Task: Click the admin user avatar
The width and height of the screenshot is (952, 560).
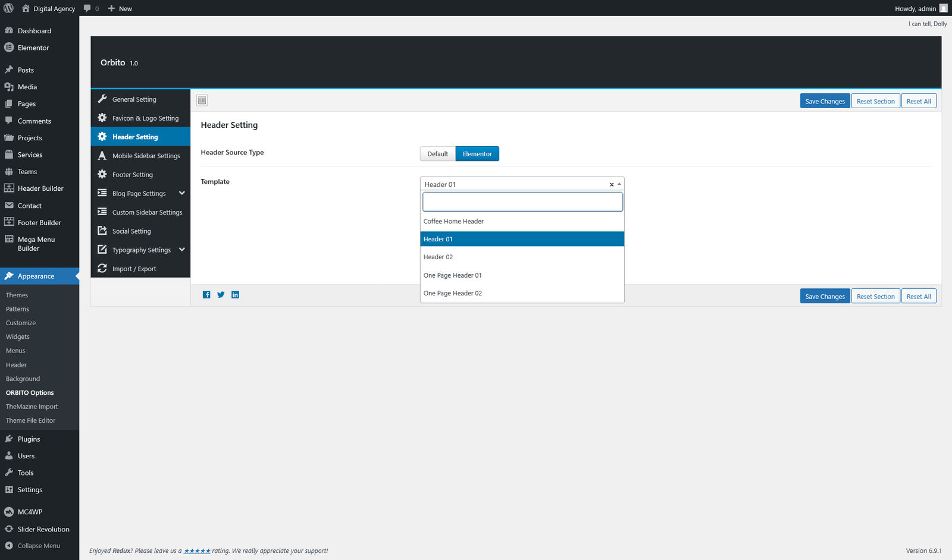Action: tap(943, 8)
